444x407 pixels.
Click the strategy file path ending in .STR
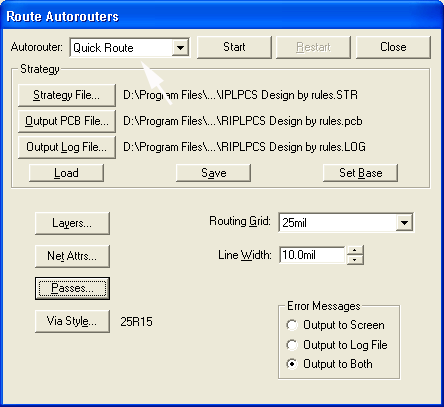(240, 95)
